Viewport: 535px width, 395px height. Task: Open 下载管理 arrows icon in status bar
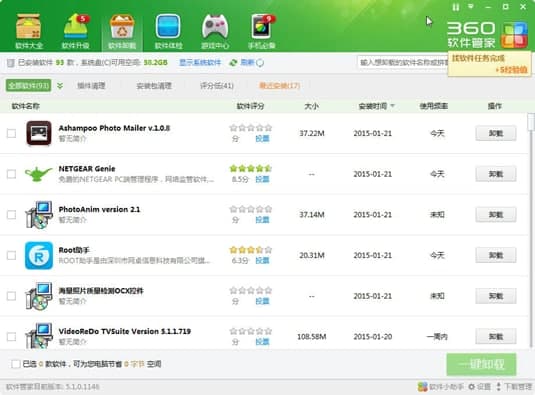pyautogui.click(x=498, y=386)
